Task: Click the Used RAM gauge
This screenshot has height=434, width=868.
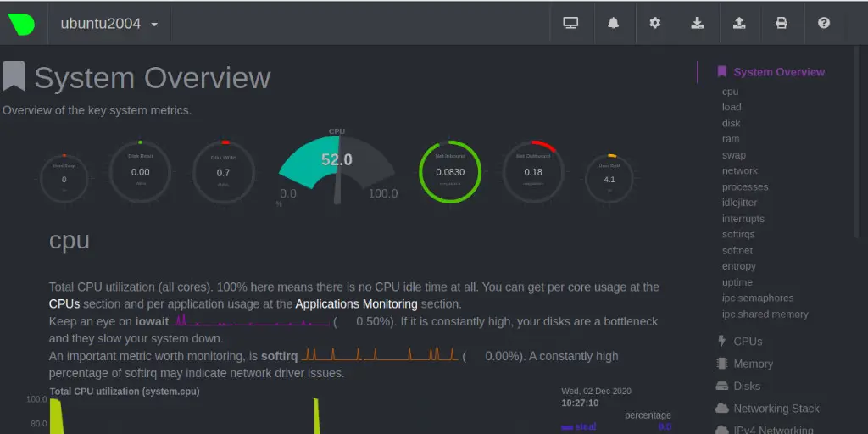Action: tap(609, 178)
